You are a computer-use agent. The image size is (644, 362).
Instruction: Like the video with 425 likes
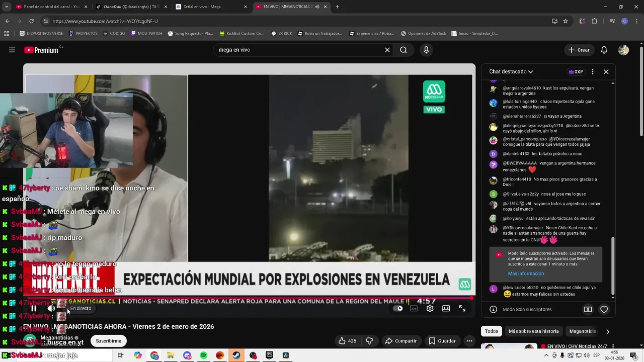347,341
